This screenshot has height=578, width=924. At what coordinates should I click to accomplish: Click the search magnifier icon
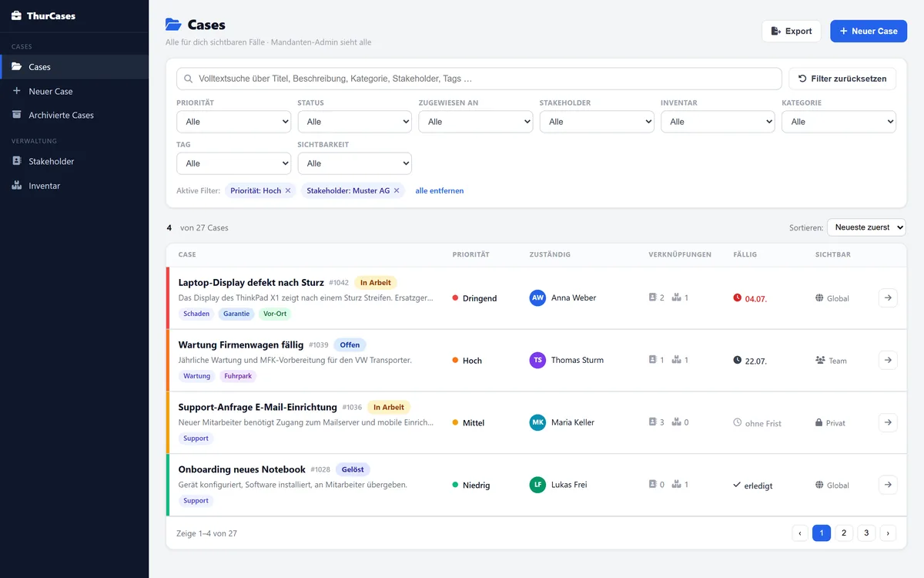pos(188,79)
